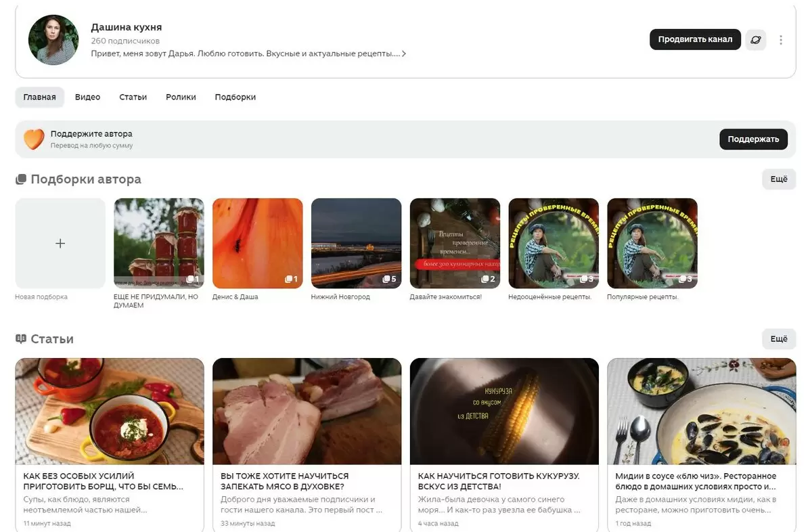The image size is (812, 532).
Task: Open the Ролики tab
Action: tap(181, 97)
